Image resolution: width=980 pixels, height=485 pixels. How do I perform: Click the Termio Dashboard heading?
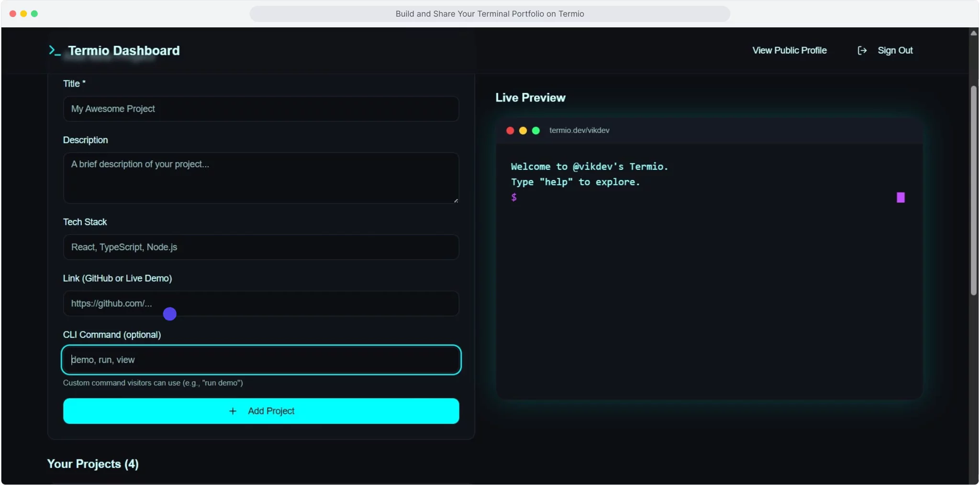point(124,50)
